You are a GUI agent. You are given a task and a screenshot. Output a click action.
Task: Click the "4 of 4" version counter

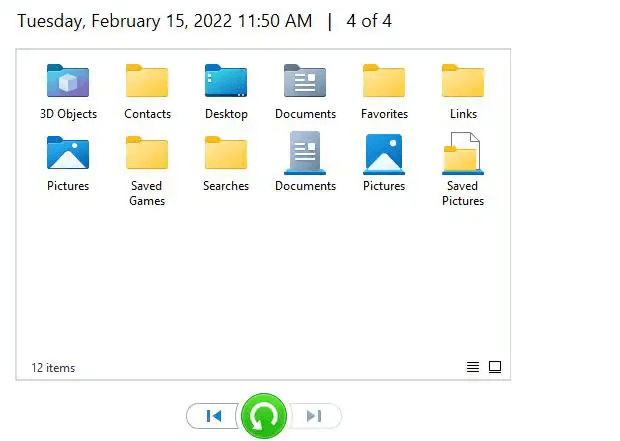click(x=369, y=21)
